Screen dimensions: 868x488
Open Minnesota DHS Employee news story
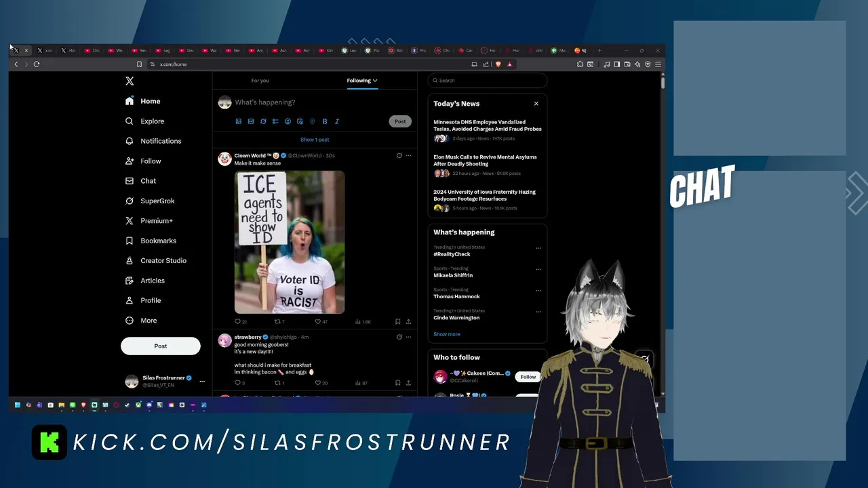click(x=488, y=125)
